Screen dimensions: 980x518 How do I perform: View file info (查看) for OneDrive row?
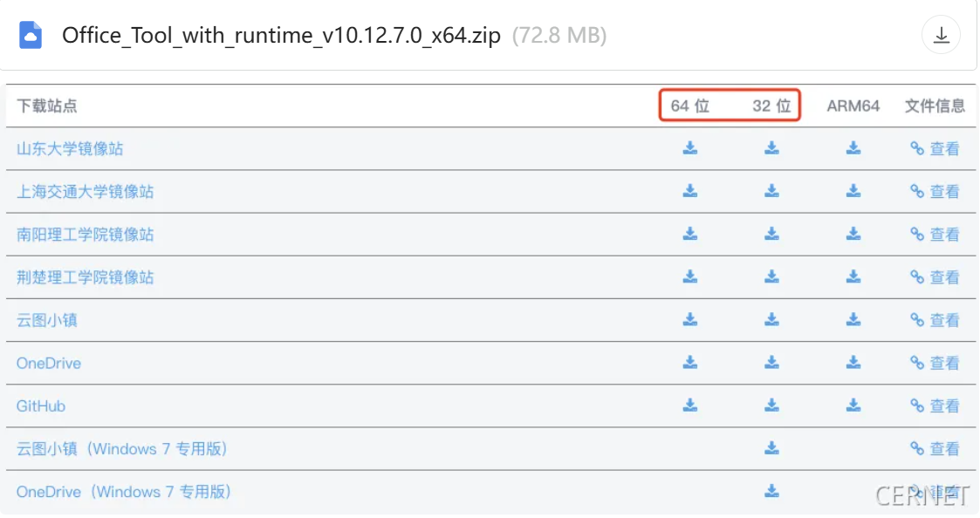[935, 362]
